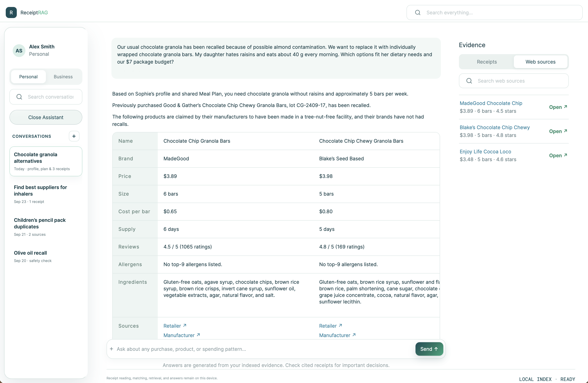
Task: Open Chocolate granola alternatives conversation
Action: [46, 161]
